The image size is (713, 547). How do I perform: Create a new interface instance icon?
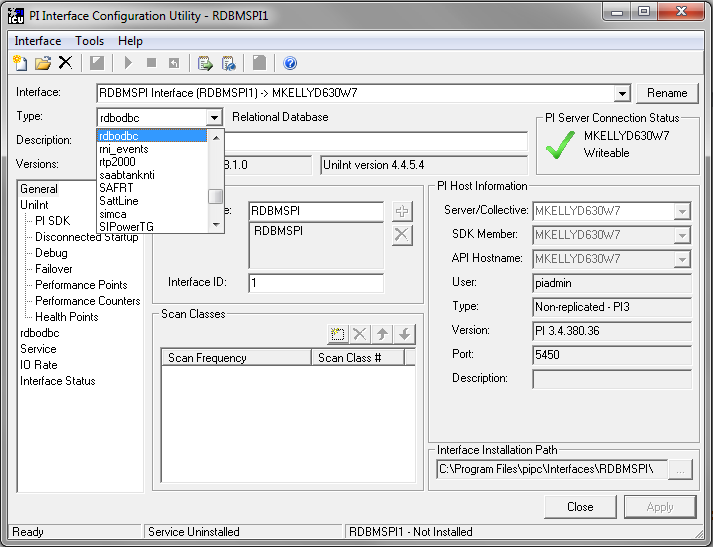click(20, 63)
